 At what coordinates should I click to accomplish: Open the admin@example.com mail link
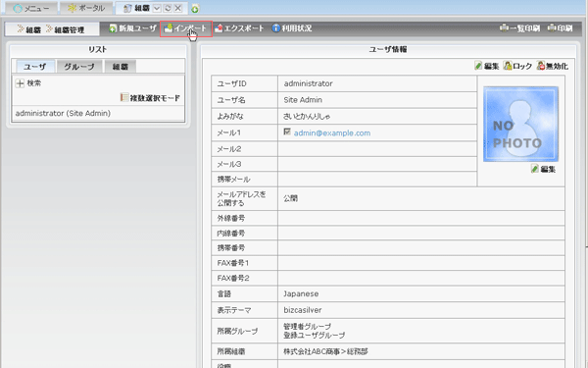click(x=332, y=132)
